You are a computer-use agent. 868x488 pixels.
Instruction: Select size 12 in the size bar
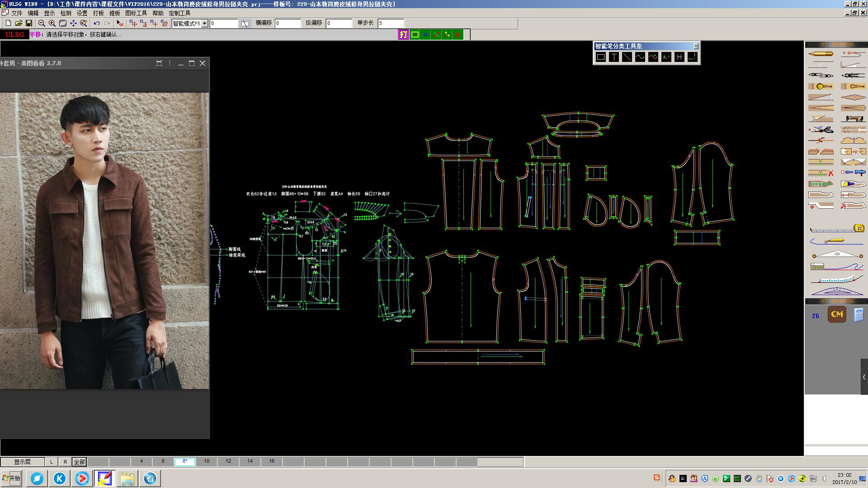(x=228, y=461)
